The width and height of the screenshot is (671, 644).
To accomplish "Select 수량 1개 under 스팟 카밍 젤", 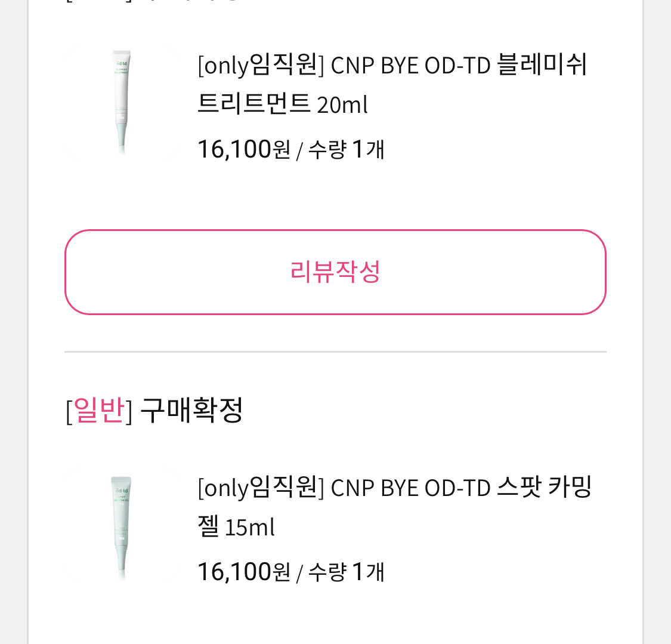I will (346, 572).
